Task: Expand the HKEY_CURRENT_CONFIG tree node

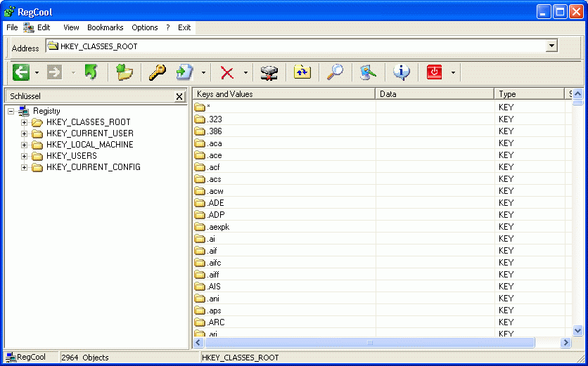Action: click(25, 167)
